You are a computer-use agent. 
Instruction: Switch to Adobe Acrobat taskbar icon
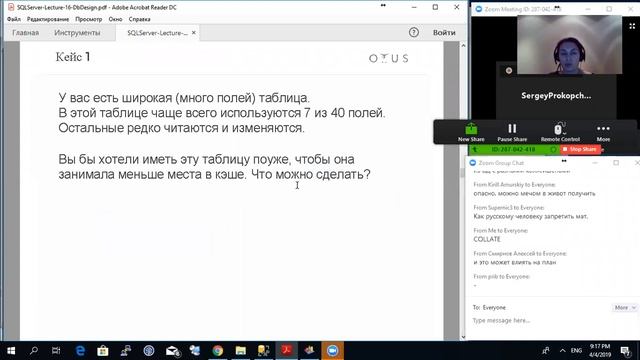coord(287,351)
